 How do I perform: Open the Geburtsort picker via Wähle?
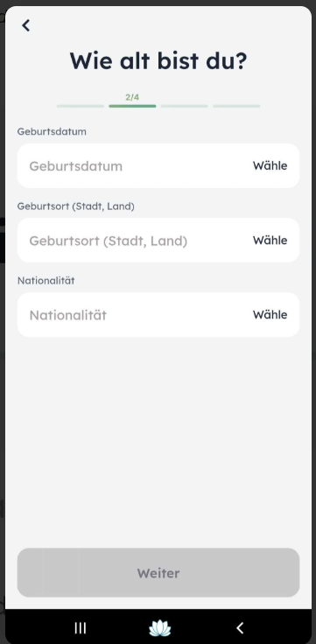click(270, 241)
